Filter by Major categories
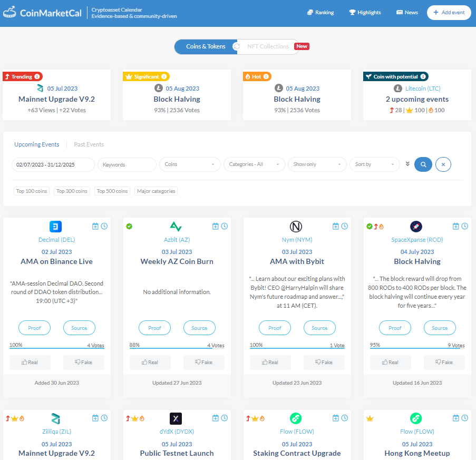This screenshot has width=476, height=460. pos(156,191)
